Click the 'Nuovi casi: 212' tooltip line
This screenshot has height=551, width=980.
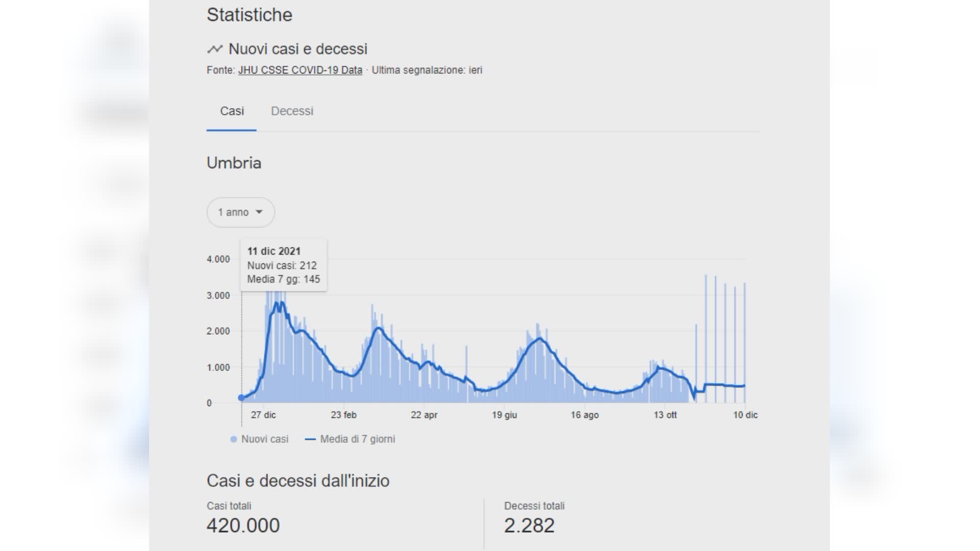click(x=282, y=265)
